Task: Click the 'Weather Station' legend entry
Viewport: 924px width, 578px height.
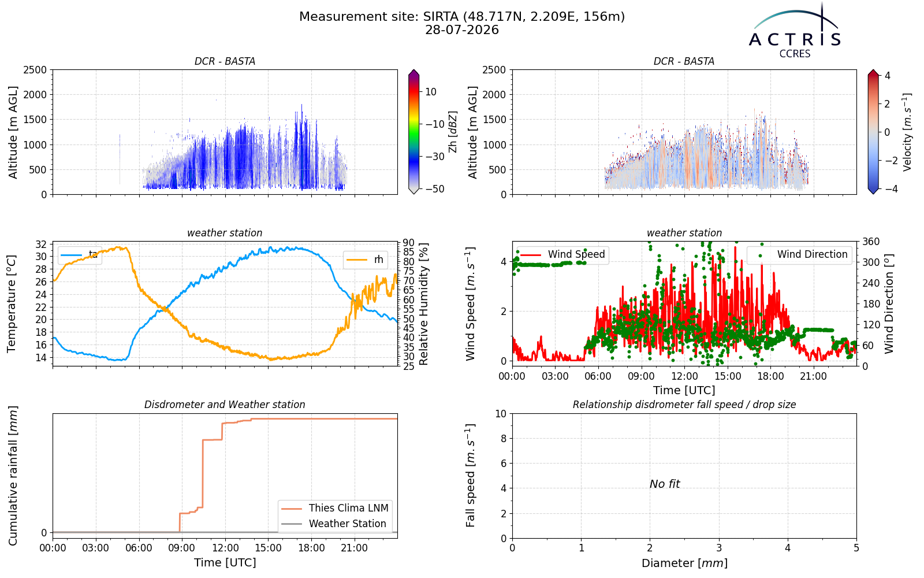Action: pos(334,524)
